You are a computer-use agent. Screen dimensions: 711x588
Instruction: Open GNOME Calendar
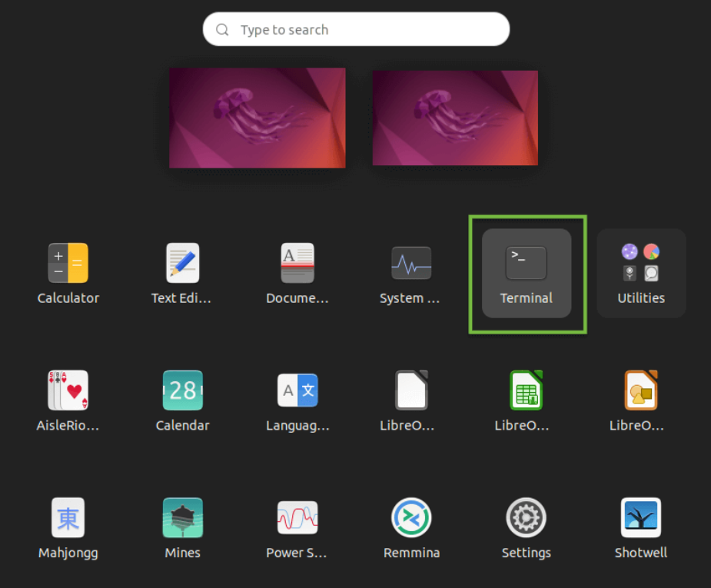click(x=182, y=400)
